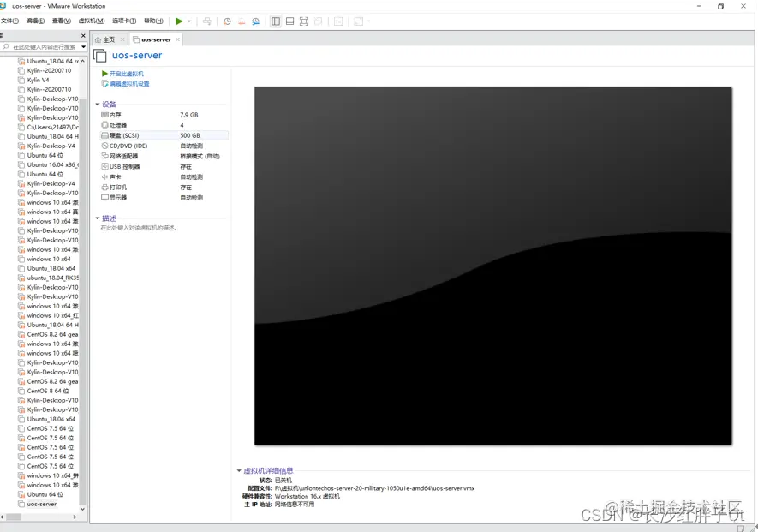
Task: Click the library list scroll-up arrow
Action: click(x=83, y=62)
